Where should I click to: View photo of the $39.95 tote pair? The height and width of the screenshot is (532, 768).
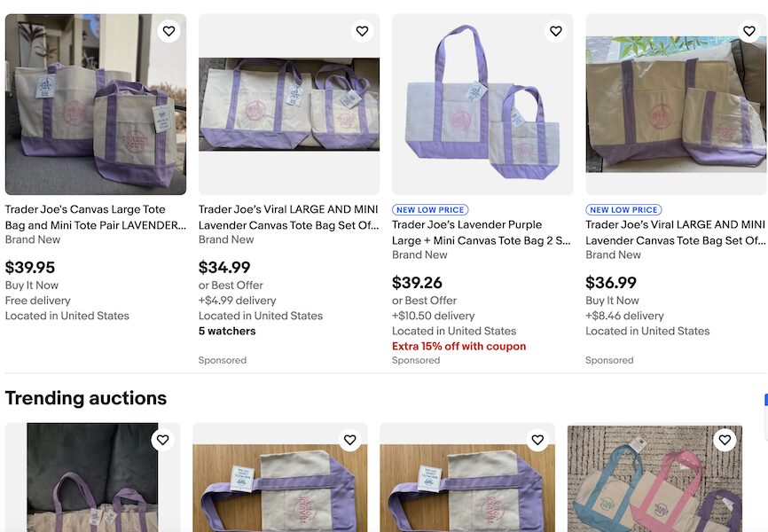click(x=96, y=105)
